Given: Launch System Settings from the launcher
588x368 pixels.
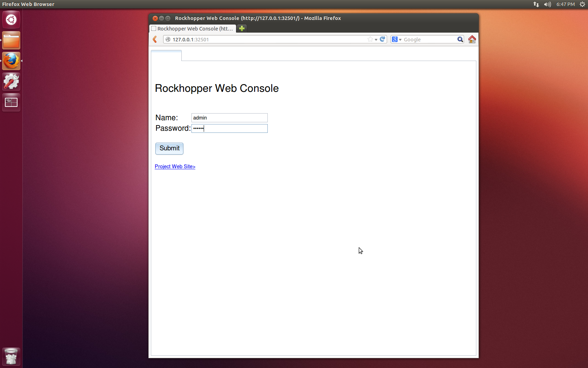Looking at the screenshot, I should click(11, 82).
